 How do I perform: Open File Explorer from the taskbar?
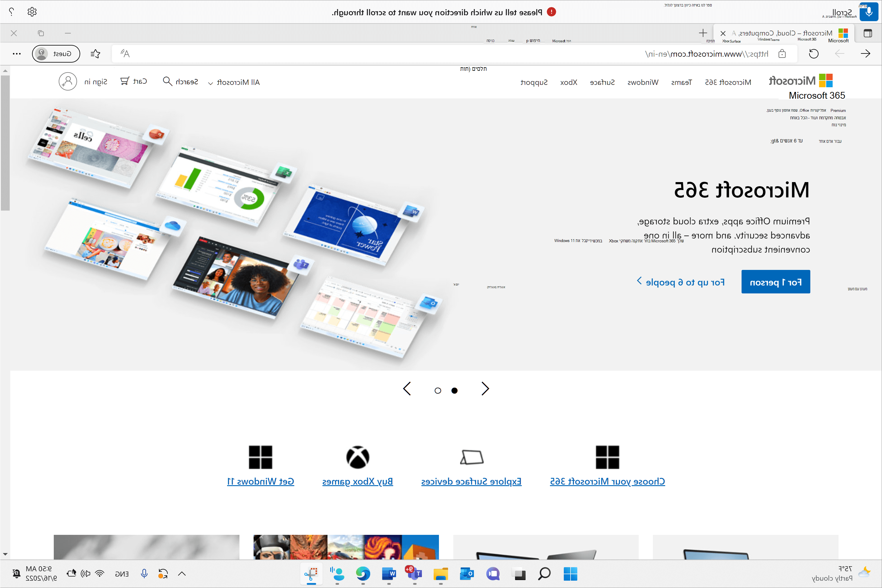pos(440,574)
